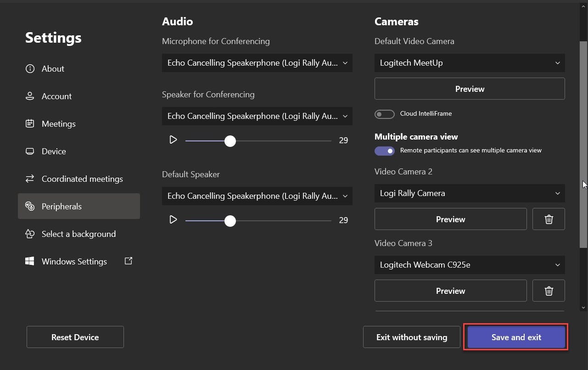Expand the Default Video Camera dropdown
The image size is (588, 370).
point(470,63)
